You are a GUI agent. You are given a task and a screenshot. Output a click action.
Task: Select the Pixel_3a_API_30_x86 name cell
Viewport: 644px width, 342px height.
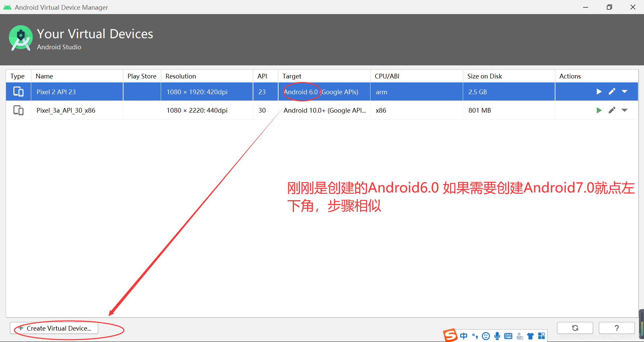tap(77, 110)
